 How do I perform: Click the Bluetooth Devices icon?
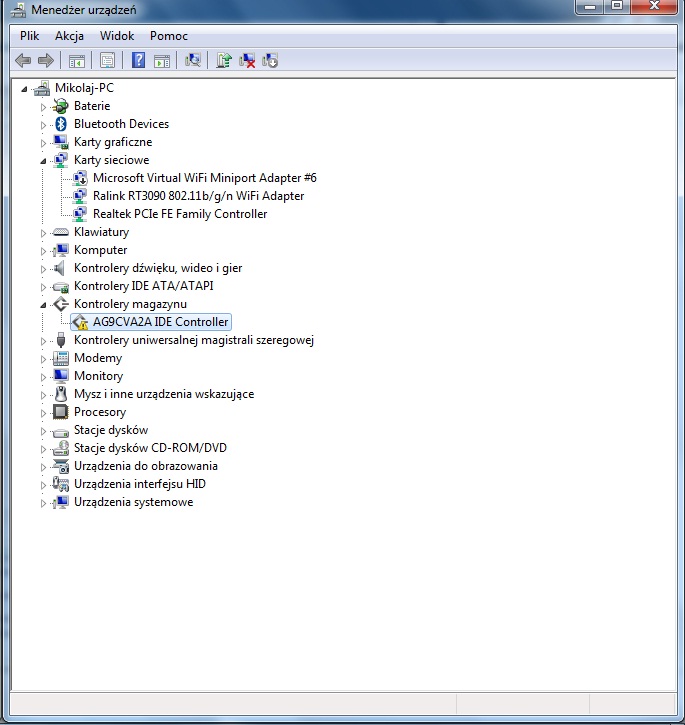pyautogui.click(x=61, y=124)
